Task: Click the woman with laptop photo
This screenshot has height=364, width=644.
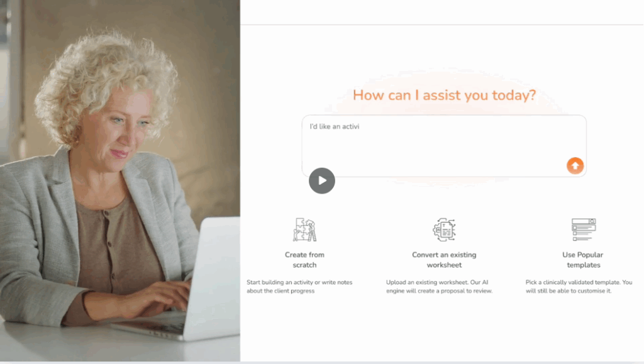Action: pyautogui.click(x=120, y=180)
